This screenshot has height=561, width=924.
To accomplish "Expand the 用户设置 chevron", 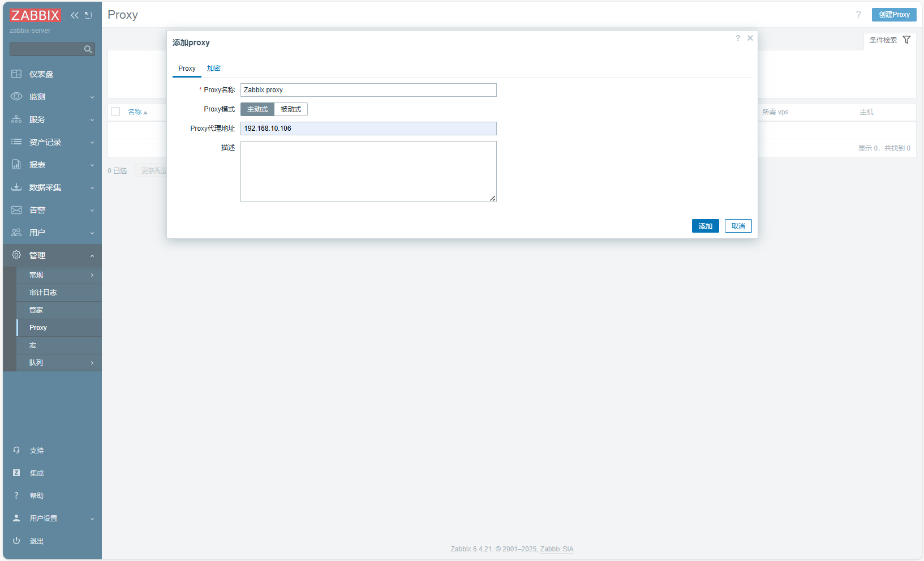I will pyautogui.click(x=92, y=519).
